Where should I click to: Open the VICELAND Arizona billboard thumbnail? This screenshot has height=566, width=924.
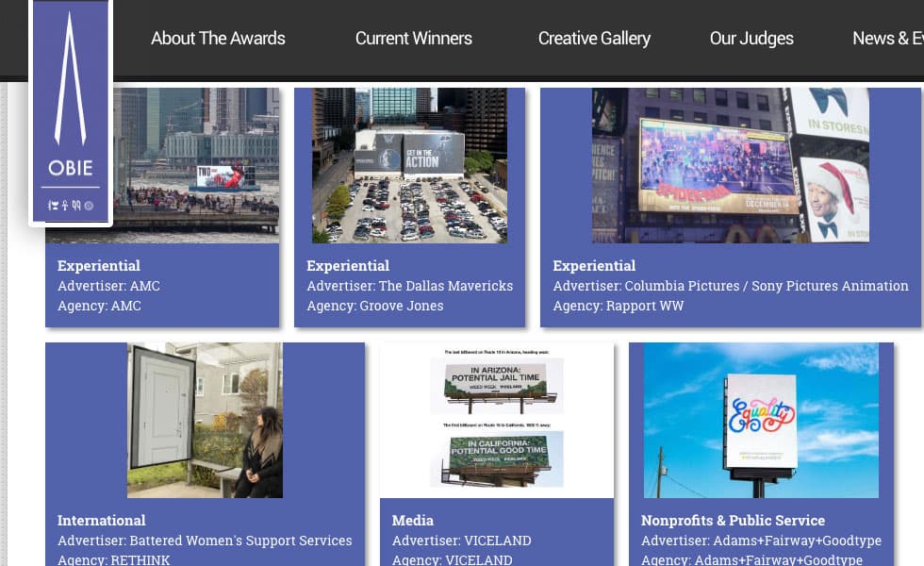496,420
